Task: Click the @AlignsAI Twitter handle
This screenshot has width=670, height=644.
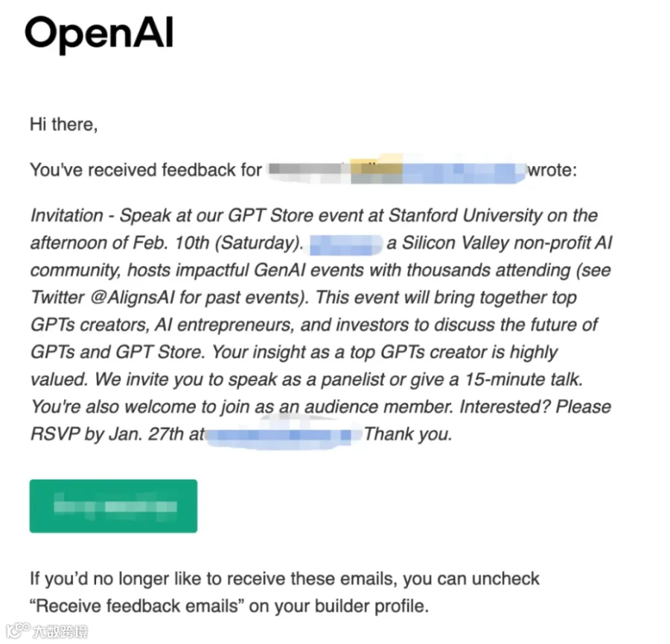Action: tap(133, 297)
